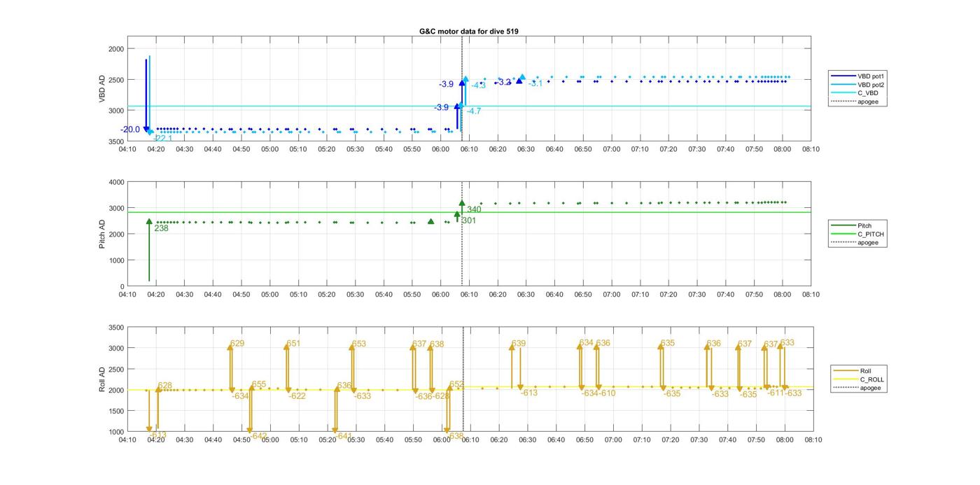Image resolution: width=980 pixels, height=485 pixels.
Task: Click the '238' pitch data label
Action: coord(161,228)
